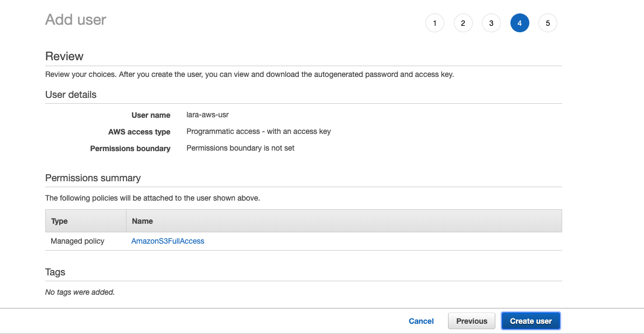The image size is (644, 334).
Task: Click the 'User details' heading
Action: click(x=71, y=95)
